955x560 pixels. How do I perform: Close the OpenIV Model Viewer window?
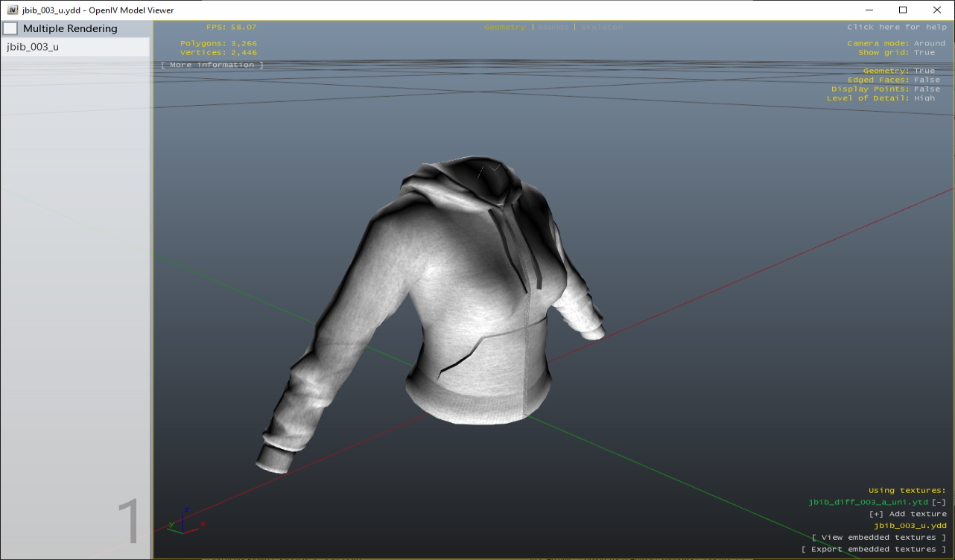coord(937,10)
